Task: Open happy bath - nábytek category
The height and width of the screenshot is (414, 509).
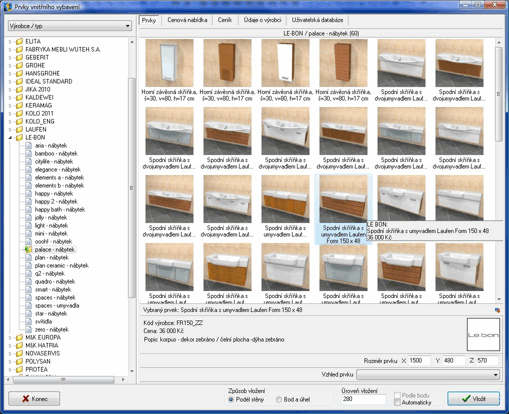Action: (60, 209)
